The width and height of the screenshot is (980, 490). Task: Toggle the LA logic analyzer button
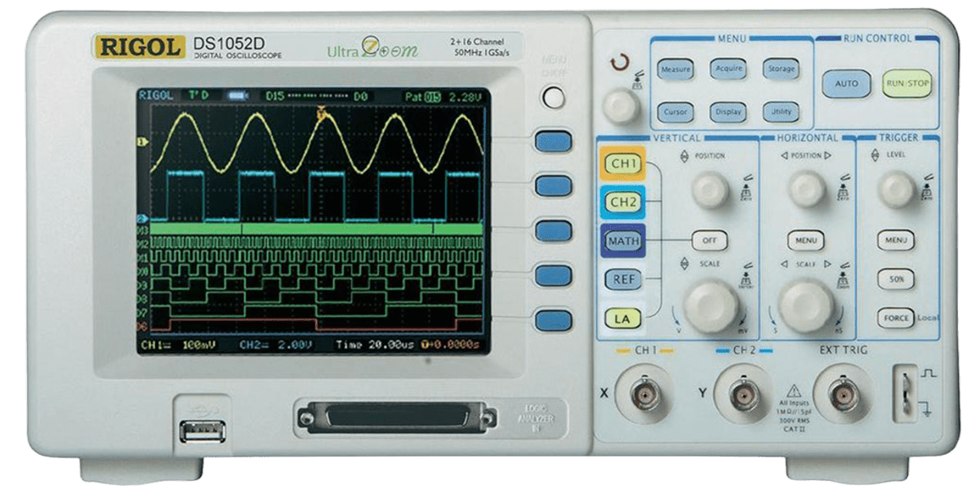622,319
